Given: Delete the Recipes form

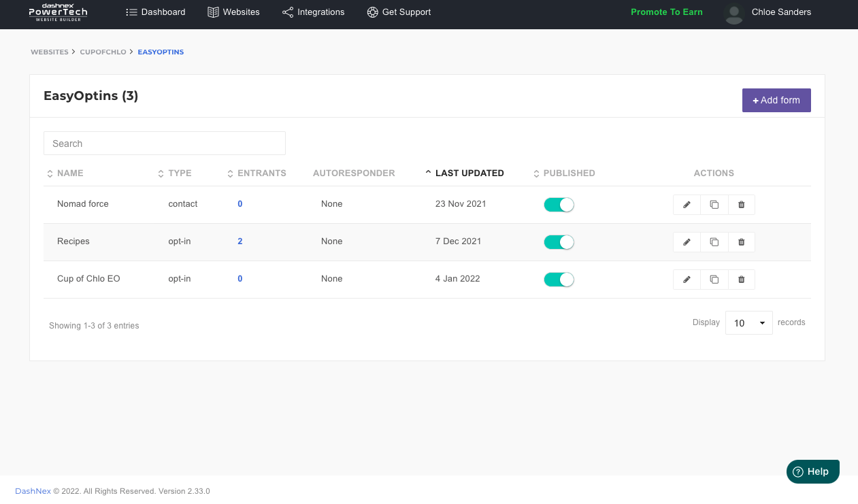Looking at the screenshot, I should pos(742,242).
